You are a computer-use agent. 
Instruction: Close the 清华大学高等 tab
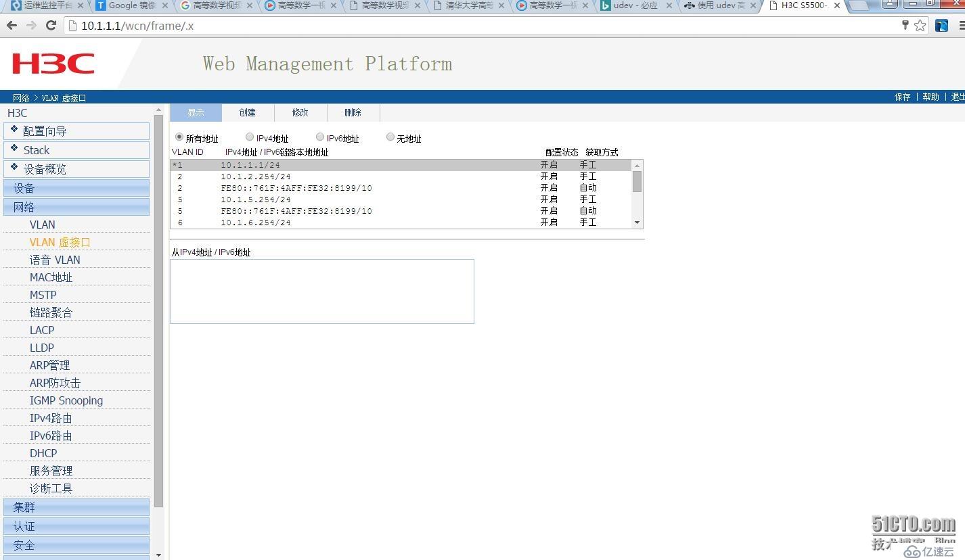[x=501, y=5]
